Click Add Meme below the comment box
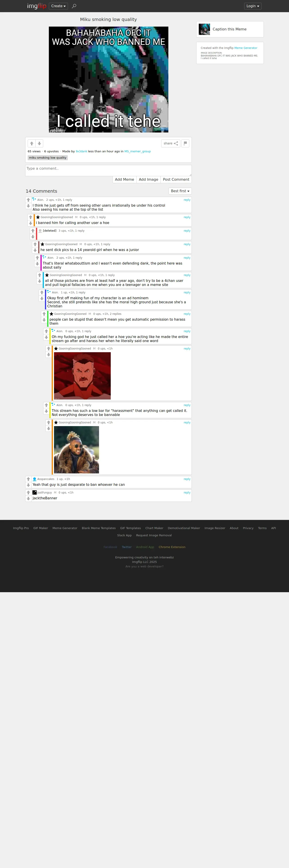 pos(124,180)
